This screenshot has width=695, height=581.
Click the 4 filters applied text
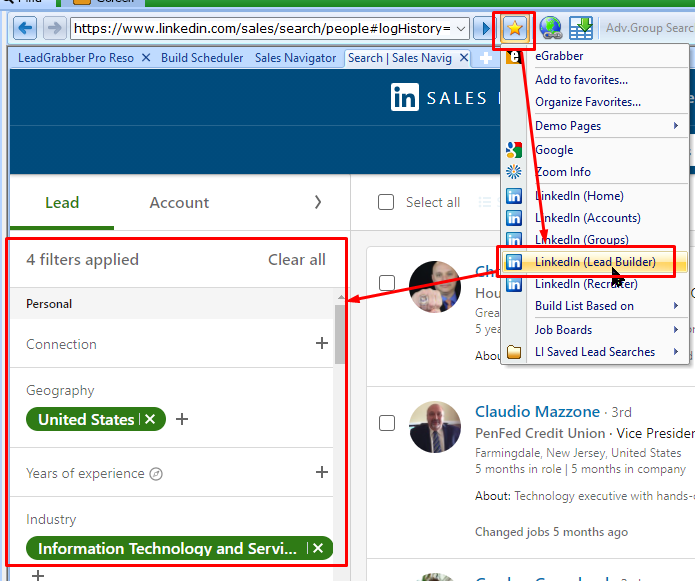tap(82, 260)
